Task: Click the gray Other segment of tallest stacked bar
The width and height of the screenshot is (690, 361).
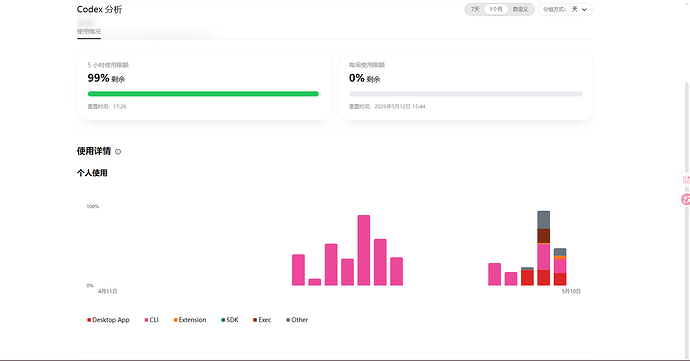Action: point(543,220)
